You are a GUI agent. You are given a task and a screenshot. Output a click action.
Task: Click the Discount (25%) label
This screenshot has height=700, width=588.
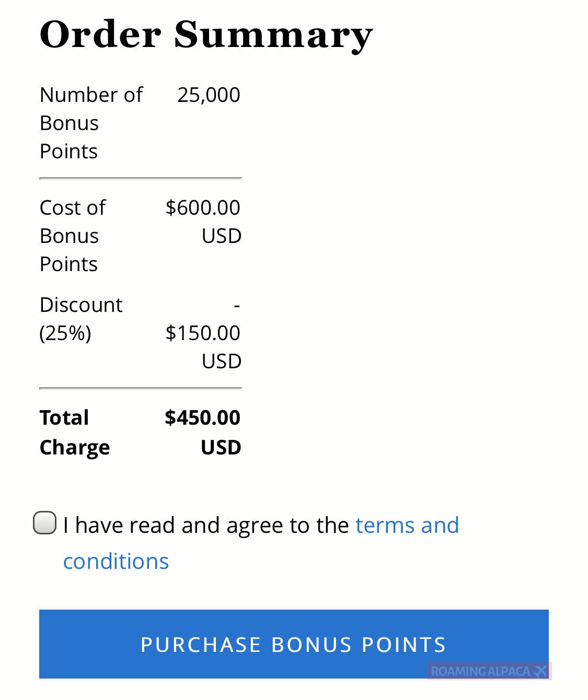[80, 319]
